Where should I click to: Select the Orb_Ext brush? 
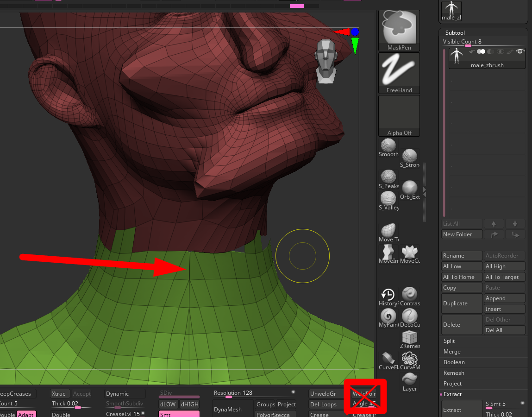409,190
